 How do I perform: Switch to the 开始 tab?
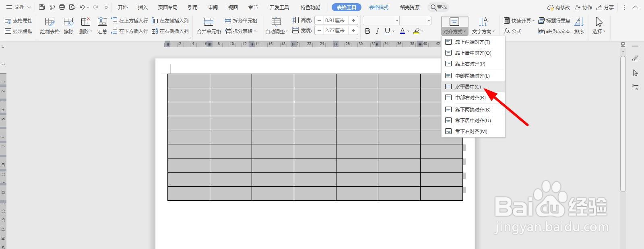[x=123, y=7]
